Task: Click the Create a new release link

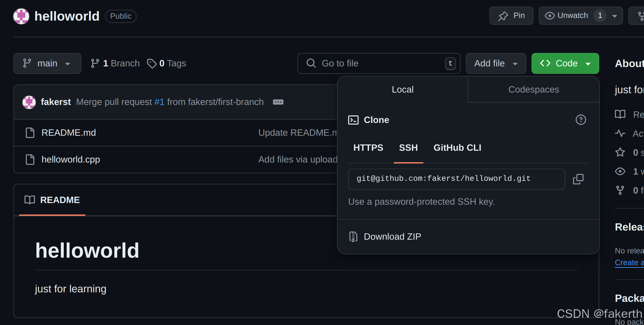Action: click(x=629, y=263)
